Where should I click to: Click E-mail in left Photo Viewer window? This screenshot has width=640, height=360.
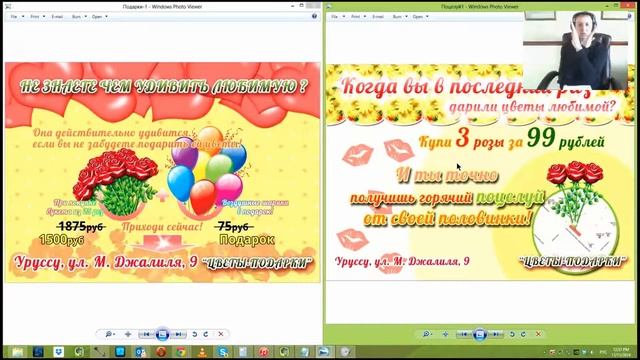click(57, 17)
